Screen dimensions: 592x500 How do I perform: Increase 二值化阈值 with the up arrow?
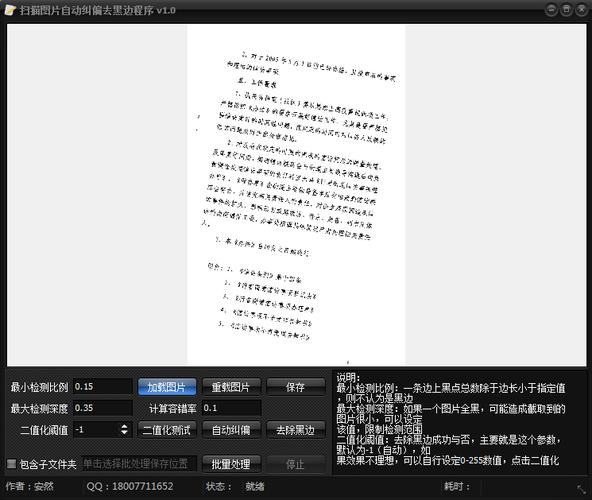(125, 426)
